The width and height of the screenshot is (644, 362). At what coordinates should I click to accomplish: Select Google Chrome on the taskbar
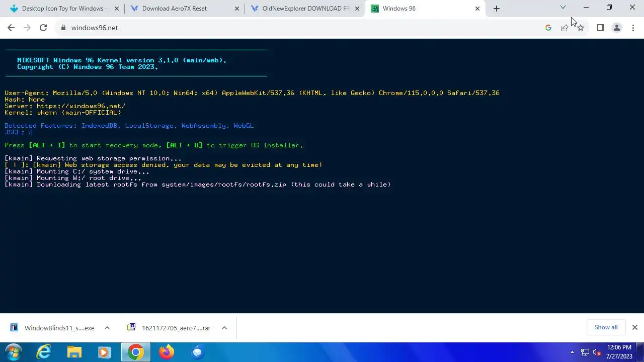135,352
